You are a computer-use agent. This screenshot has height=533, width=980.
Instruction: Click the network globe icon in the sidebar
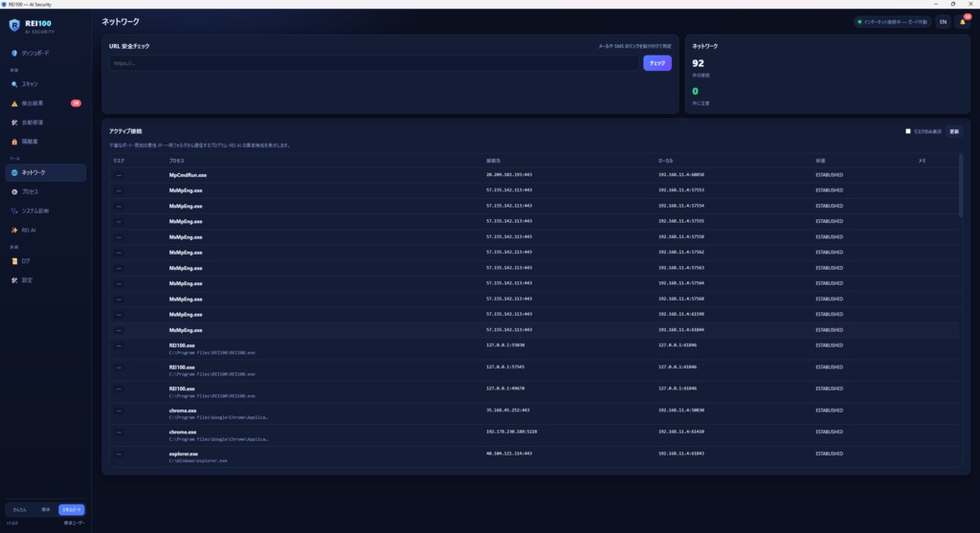coord(14,172)
